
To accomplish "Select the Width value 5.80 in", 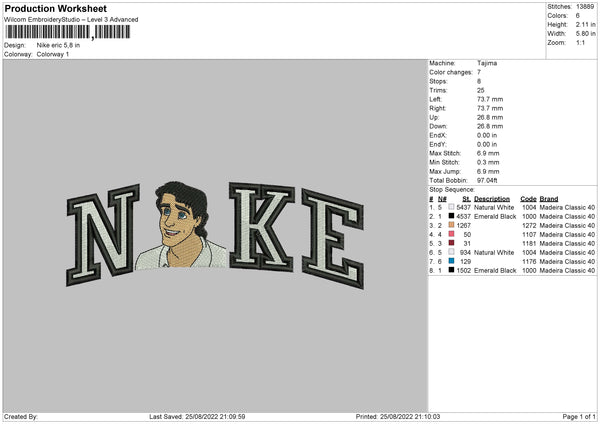I will click(585, 34).
